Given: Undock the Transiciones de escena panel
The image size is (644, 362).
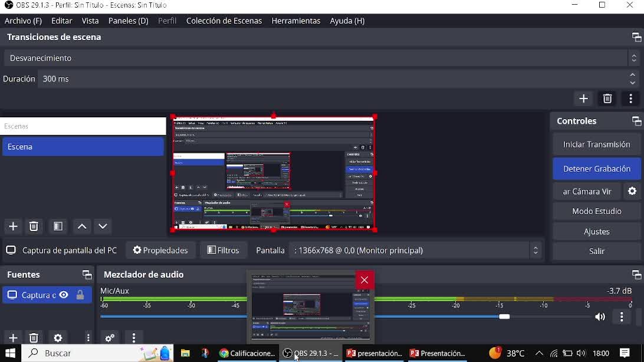Looking at the screenshot, I should pos(636,37).
